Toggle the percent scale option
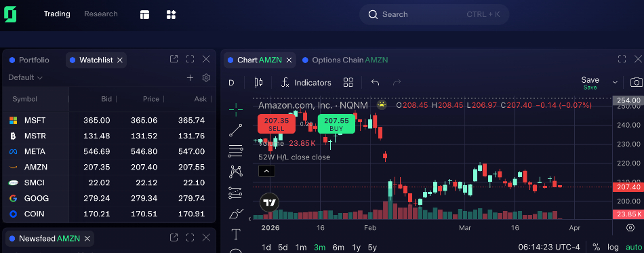Viewport: 644px width, 253px height. [x=596, y=248]
